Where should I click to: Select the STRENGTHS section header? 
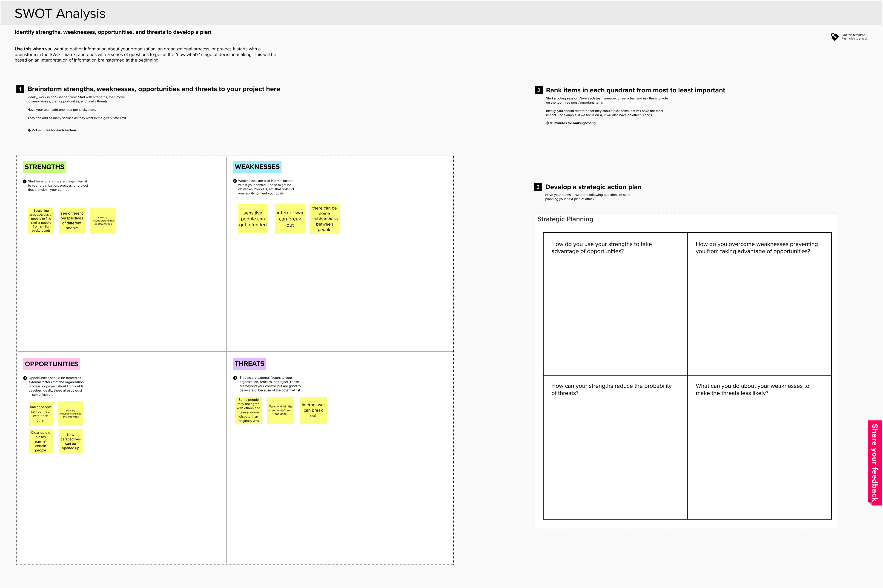44,167
